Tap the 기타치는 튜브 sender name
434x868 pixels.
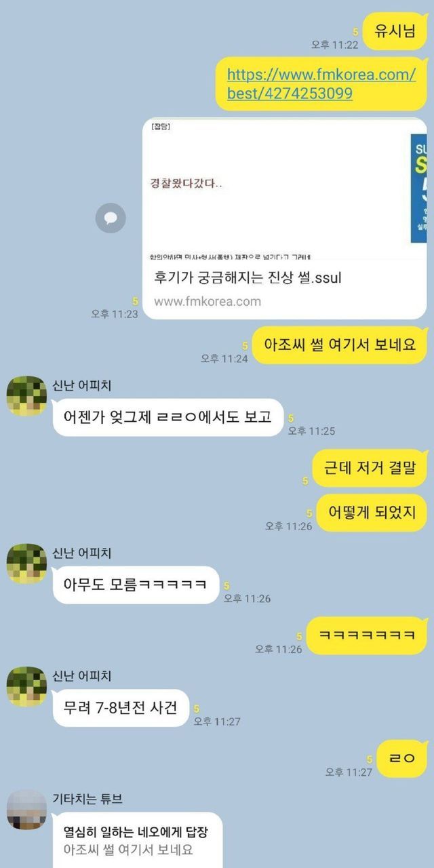pos(87,799)
